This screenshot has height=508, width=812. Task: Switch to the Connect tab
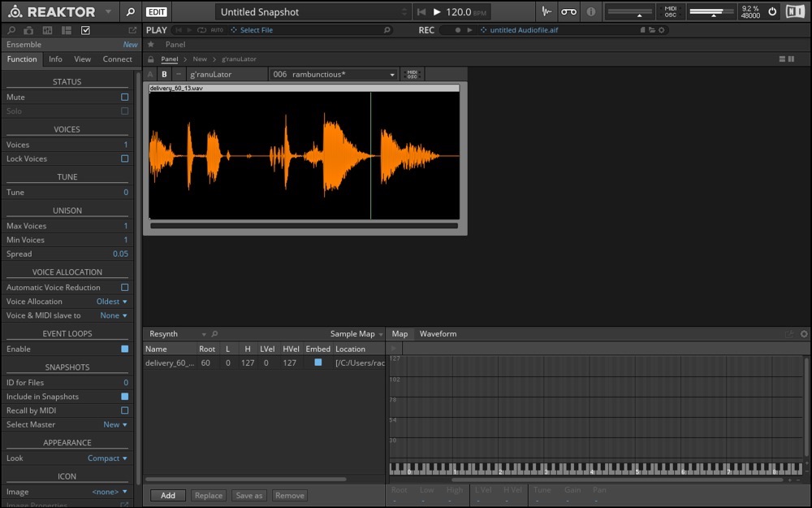(x=117, y=59)
